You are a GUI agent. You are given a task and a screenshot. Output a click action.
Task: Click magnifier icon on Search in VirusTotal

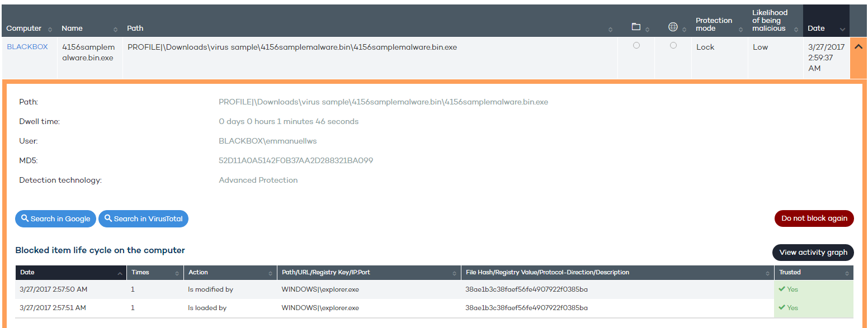[108, 218]
